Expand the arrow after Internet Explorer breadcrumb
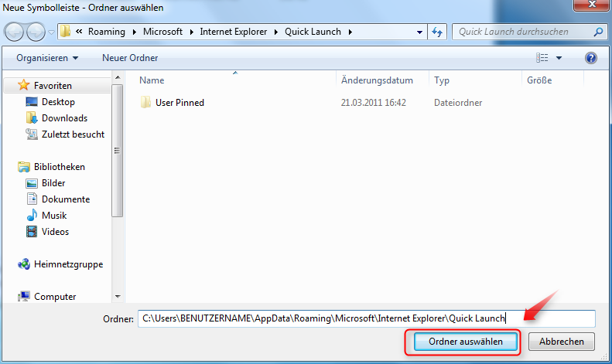Image resolution: width=612 pixels, height=364 pixels. point(276,32)
